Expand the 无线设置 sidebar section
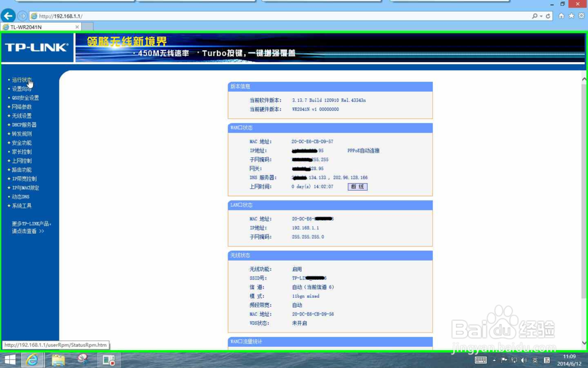Screen dimensions: 588x368 [x=21, y=115]
